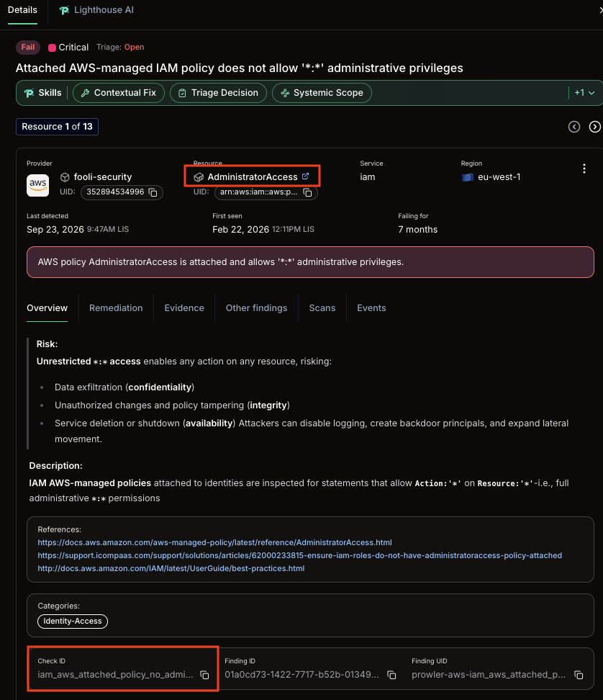
Task: Click the AdministratorAccess attached status message
Action: tap(310, 262)
